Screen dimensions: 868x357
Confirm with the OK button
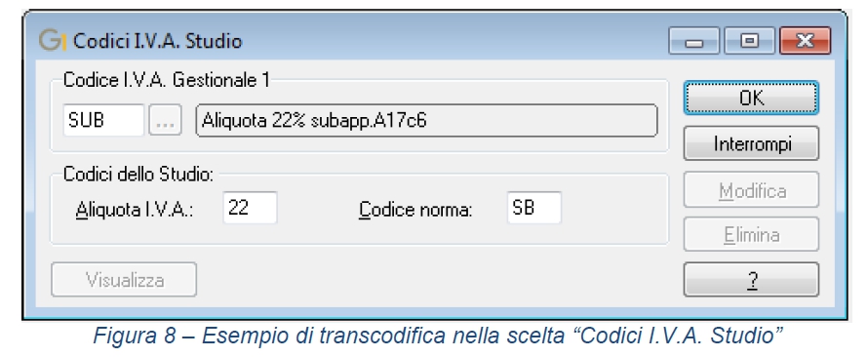(x=751, y=99)
